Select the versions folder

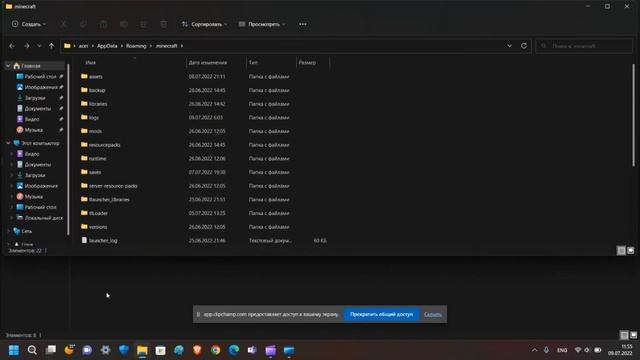98,227
